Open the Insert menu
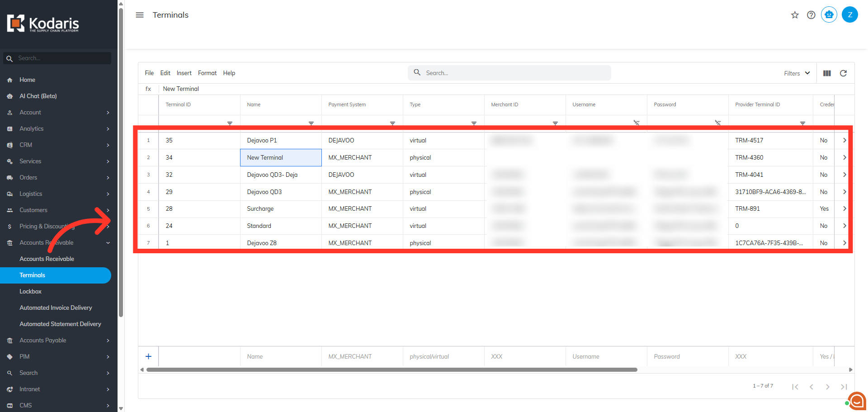Viewport: 868px width, 412px height. point(184,73)
